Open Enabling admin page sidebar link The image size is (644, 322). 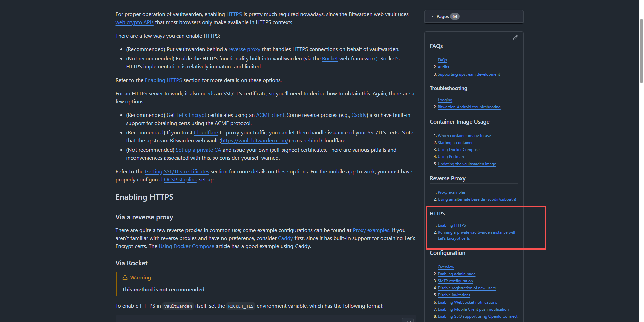[x=456, y=274]
